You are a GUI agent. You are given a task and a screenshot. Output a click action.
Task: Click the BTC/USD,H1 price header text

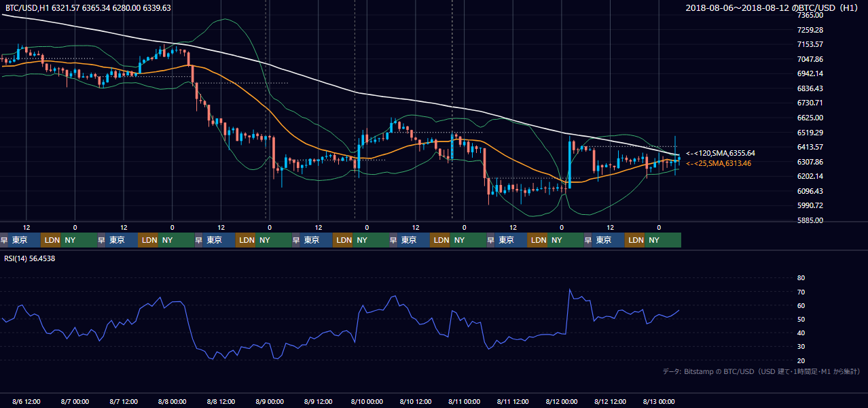(88, 7)
